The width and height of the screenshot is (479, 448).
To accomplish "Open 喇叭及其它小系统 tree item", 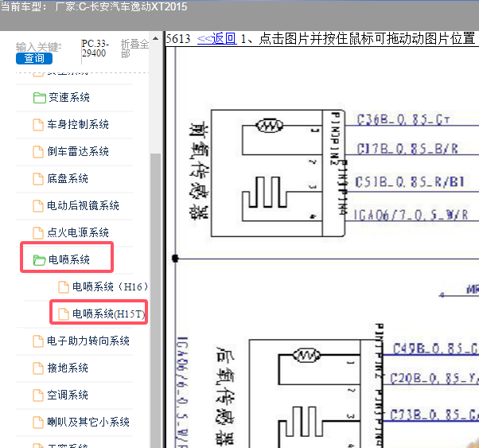I will click(x=88, y=422).
